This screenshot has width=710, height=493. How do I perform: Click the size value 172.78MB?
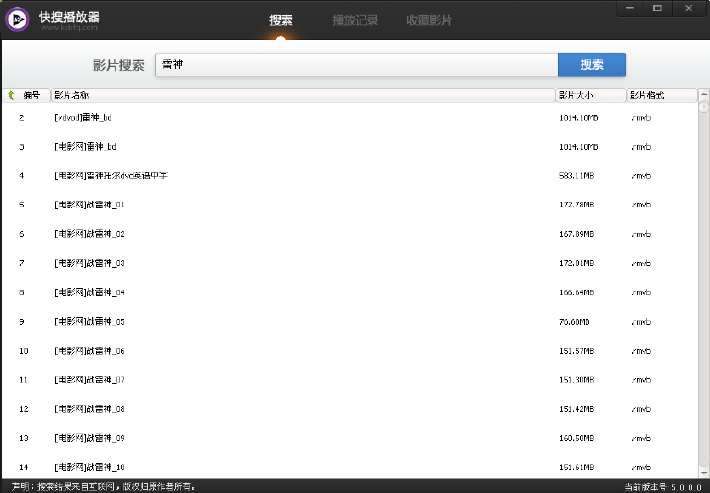576,205
